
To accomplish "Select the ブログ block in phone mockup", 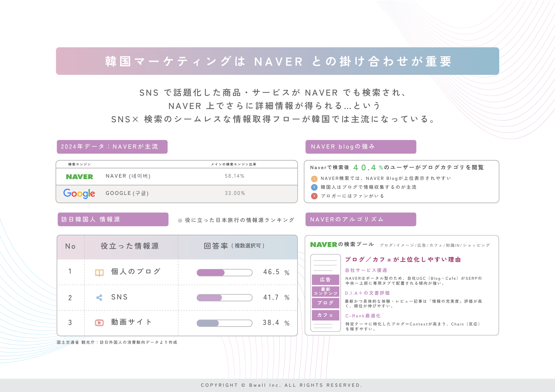I will [325, 303].
